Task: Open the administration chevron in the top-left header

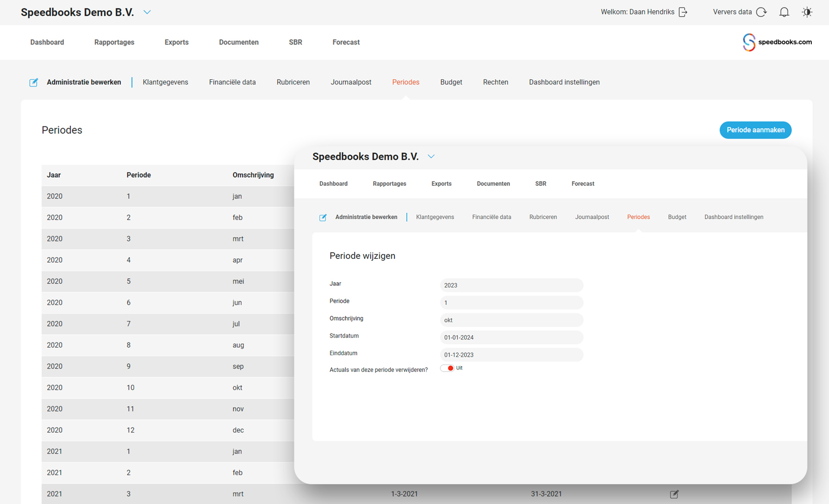Action: pos(147,12)
